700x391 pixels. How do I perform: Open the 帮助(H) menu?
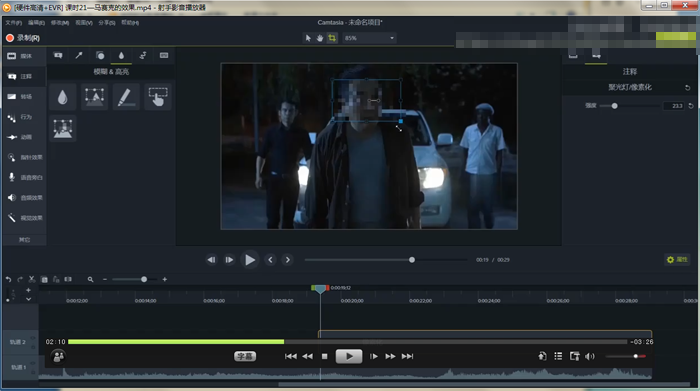(130, 22)
